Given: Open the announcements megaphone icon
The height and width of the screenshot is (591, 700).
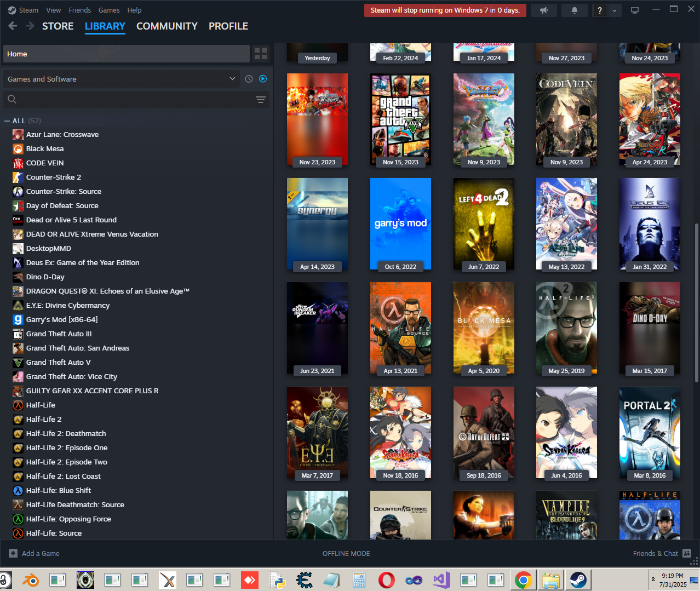Looking at the screenshot, I should (x=544, y=10).
